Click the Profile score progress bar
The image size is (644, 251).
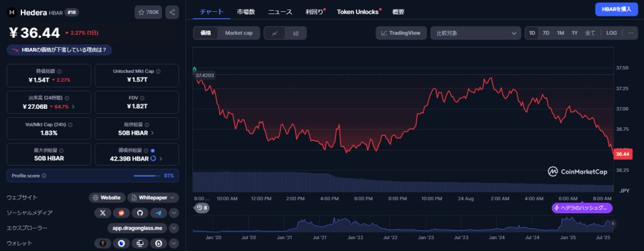[x=147, y=176]
